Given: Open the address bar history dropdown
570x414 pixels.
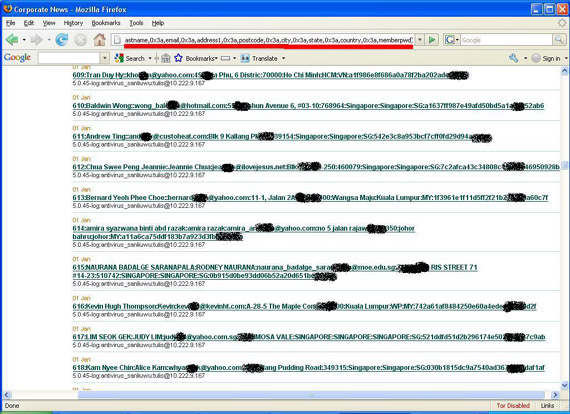Looking at the screenshot, I should [x=420, y=40].
